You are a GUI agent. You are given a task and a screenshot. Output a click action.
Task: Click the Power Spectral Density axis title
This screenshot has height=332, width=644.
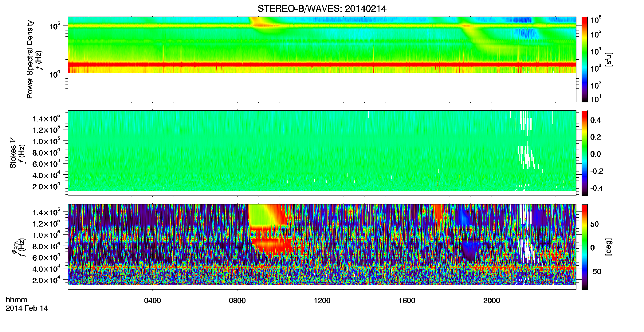point(30,59)
